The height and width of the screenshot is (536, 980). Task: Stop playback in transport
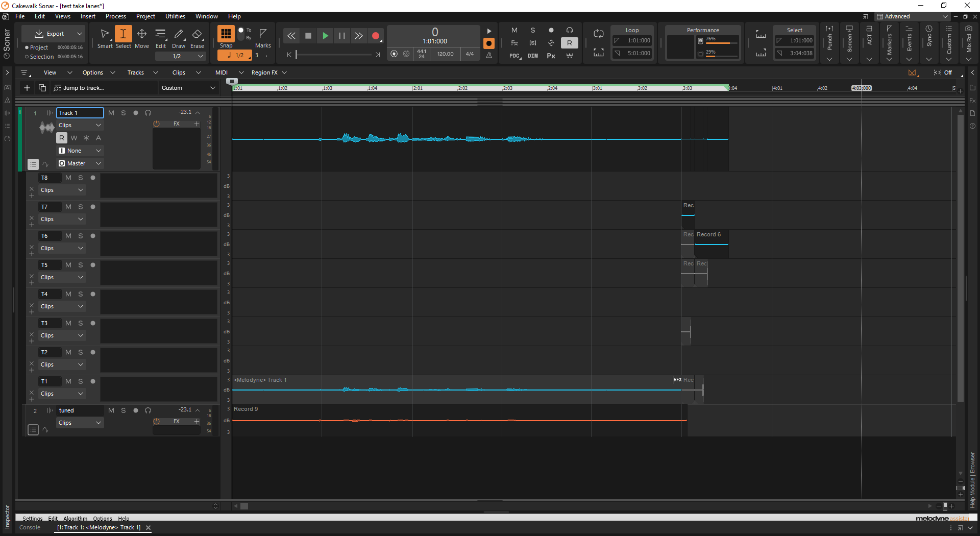(x=308, y=36)
